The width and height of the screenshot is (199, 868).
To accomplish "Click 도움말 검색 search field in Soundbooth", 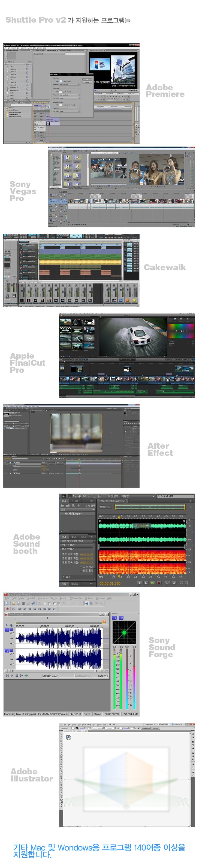I will point(176,496).
